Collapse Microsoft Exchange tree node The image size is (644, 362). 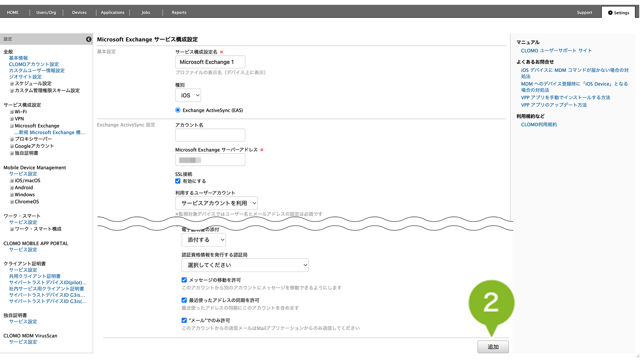coord(12,126)
